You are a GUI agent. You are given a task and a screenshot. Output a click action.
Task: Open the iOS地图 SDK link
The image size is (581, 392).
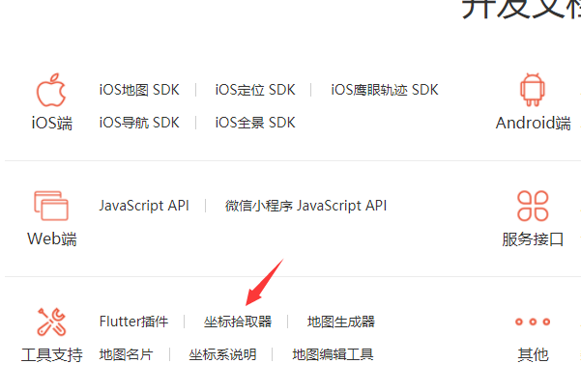pyautogui.click(x=139, y=90)
